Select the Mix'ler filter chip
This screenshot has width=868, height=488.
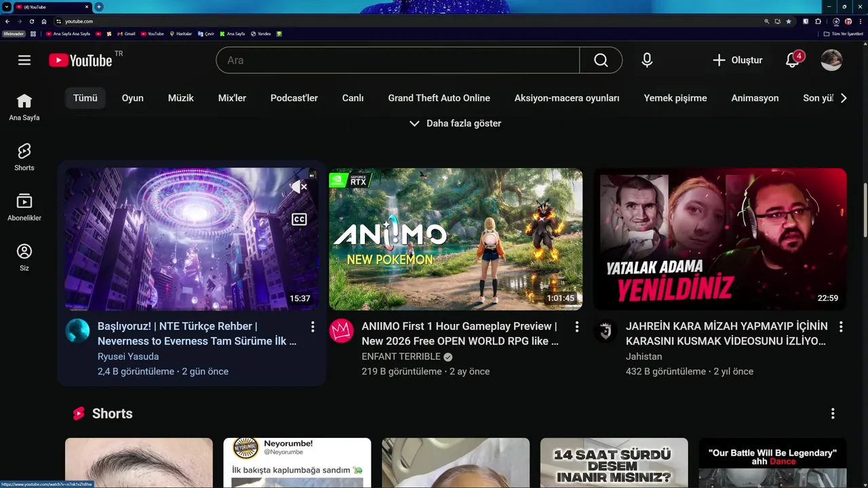pos(232,98)
